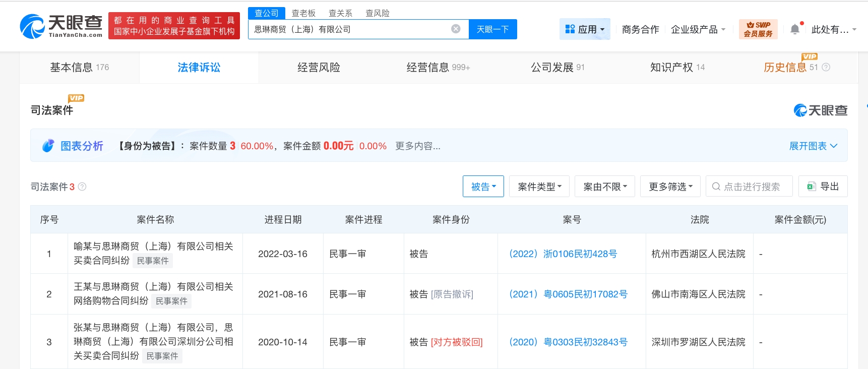Open the notification bell
The height and width of the screenshot is (369, 868).
click(x=795, y=29)
